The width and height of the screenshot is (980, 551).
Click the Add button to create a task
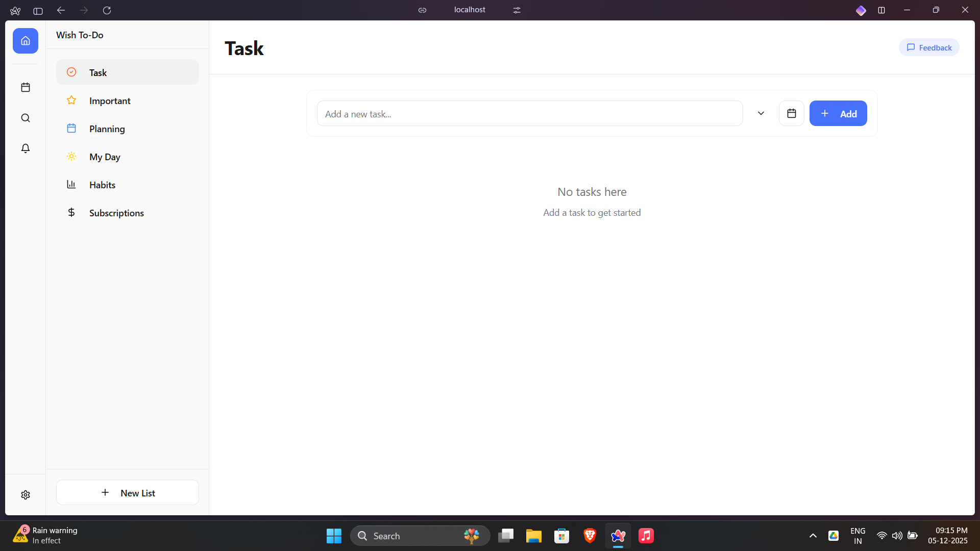click(x=838, y=113)
